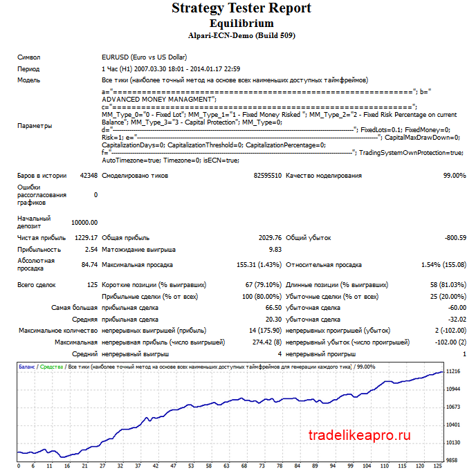
Task: Click the initial deposit value 10000.00
Action: [84, 223]
